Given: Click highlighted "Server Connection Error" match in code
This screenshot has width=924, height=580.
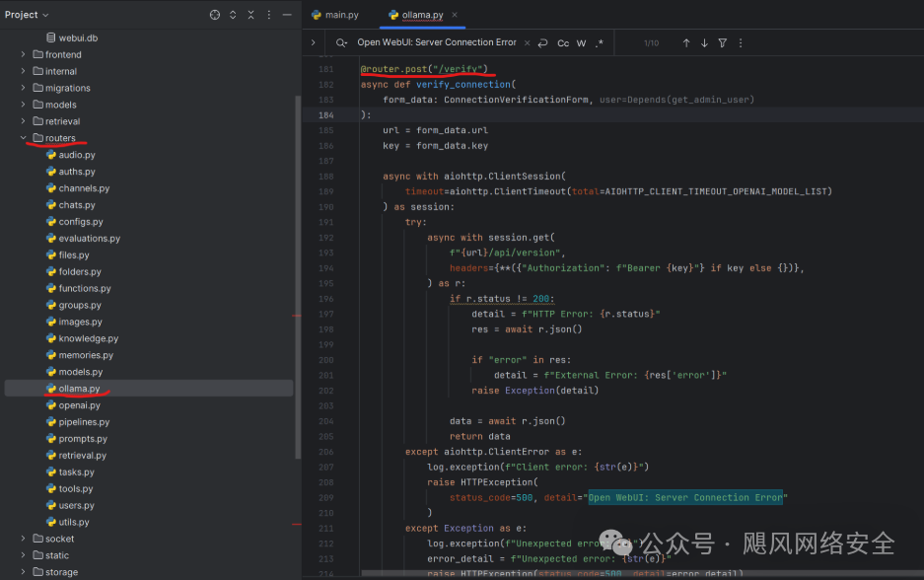Looking at the screenshot, I should (x=685, y=497).
